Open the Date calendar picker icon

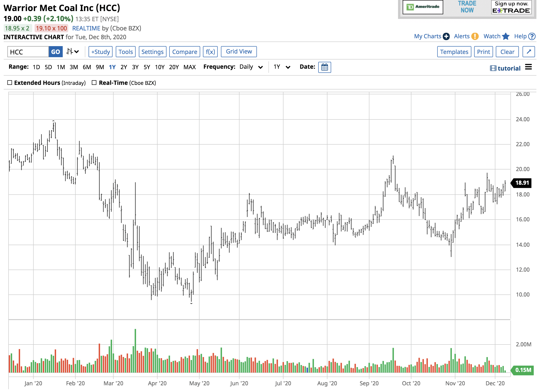325,67
